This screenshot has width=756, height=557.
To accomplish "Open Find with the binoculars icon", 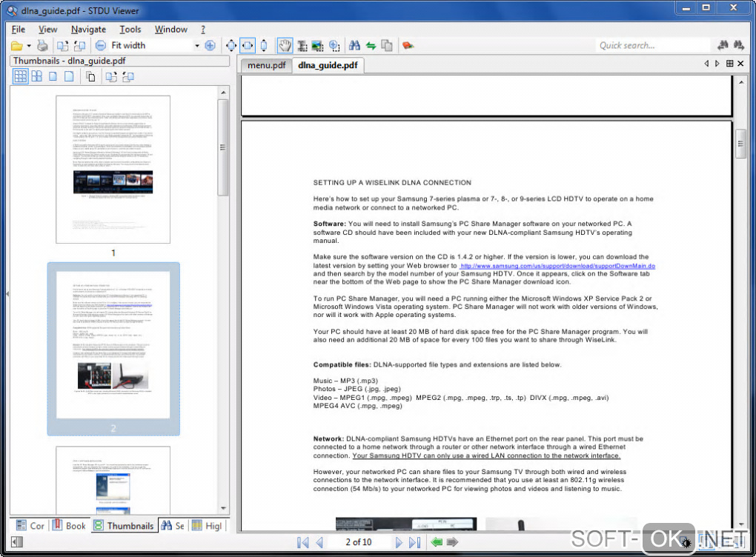I will click(355, 46).
